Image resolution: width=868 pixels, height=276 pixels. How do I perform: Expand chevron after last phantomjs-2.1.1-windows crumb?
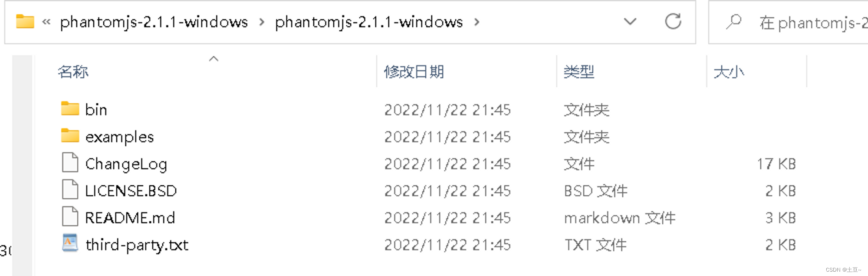coord(477,22)
